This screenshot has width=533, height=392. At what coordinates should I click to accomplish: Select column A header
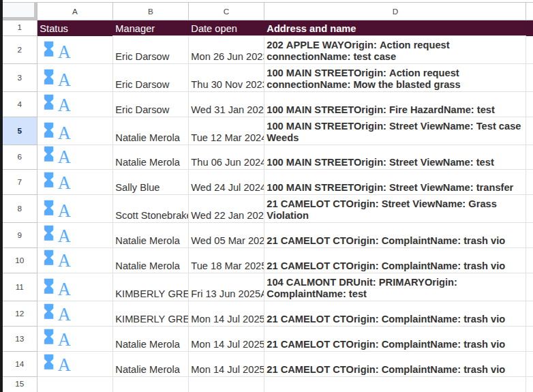point(75,12)
